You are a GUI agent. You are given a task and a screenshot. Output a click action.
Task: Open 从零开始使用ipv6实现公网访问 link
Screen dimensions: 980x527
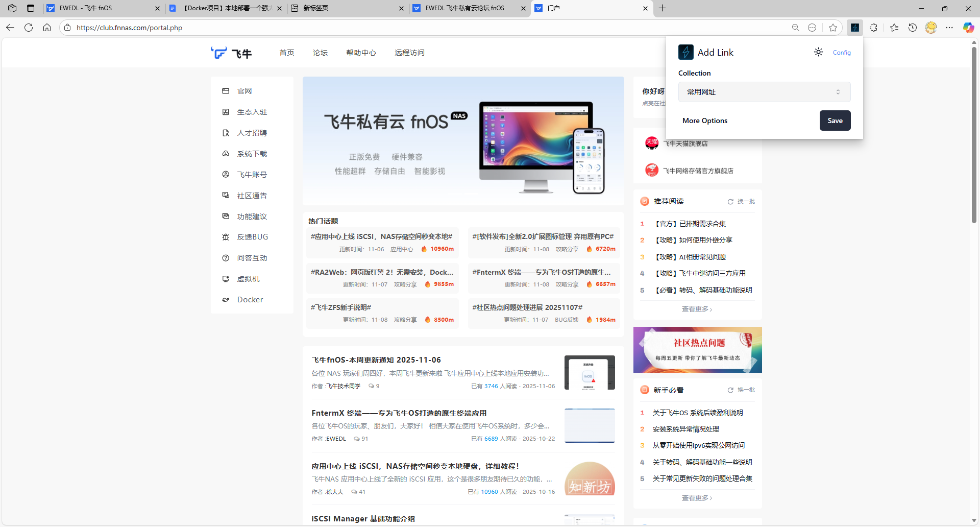(699, 445)
